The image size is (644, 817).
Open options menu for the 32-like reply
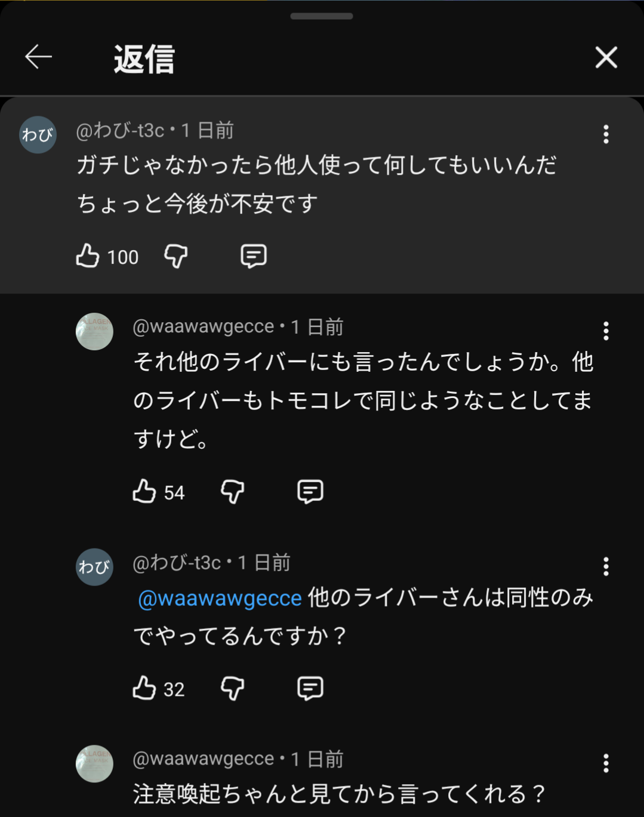point(606,566)
